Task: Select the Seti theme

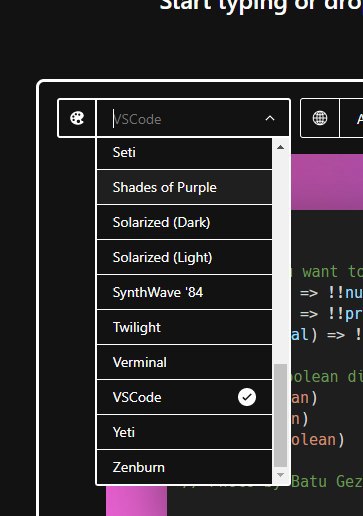Action: click(184, 153)
